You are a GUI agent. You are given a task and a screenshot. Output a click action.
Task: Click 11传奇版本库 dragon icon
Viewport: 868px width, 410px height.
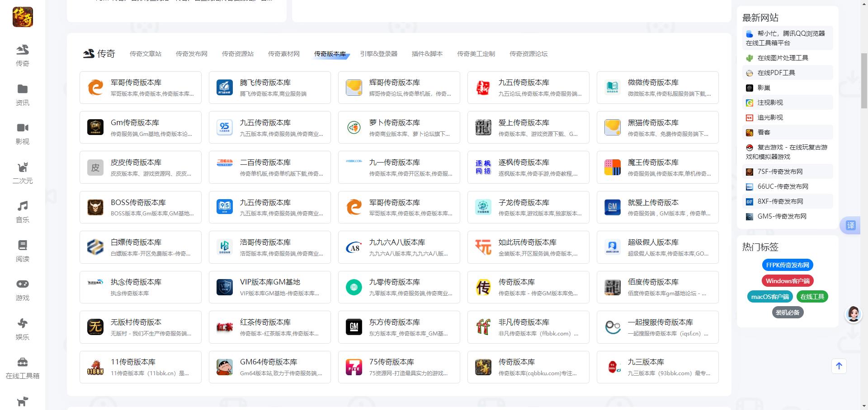[x=95, y=367]
